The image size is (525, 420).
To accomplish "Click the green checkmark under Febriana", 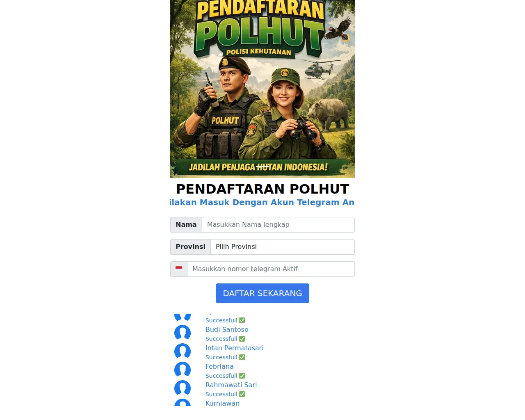I will (242, 376).
